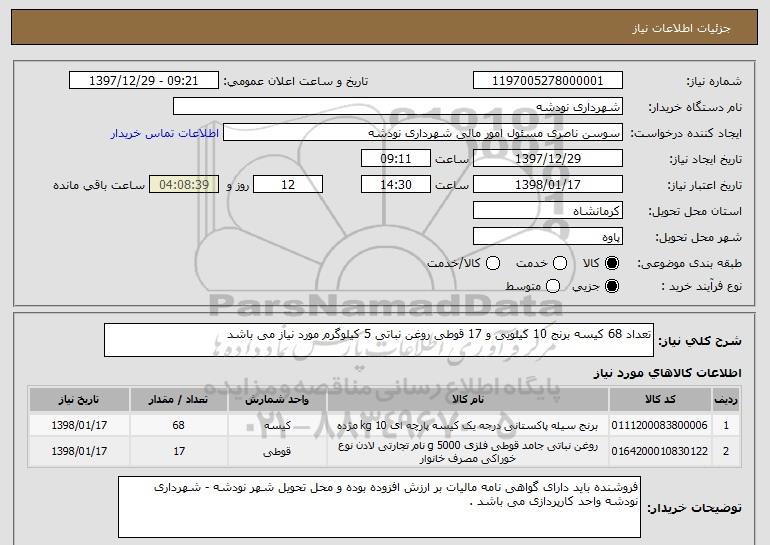Click the ردیف column header

click(x=726, y=400)
